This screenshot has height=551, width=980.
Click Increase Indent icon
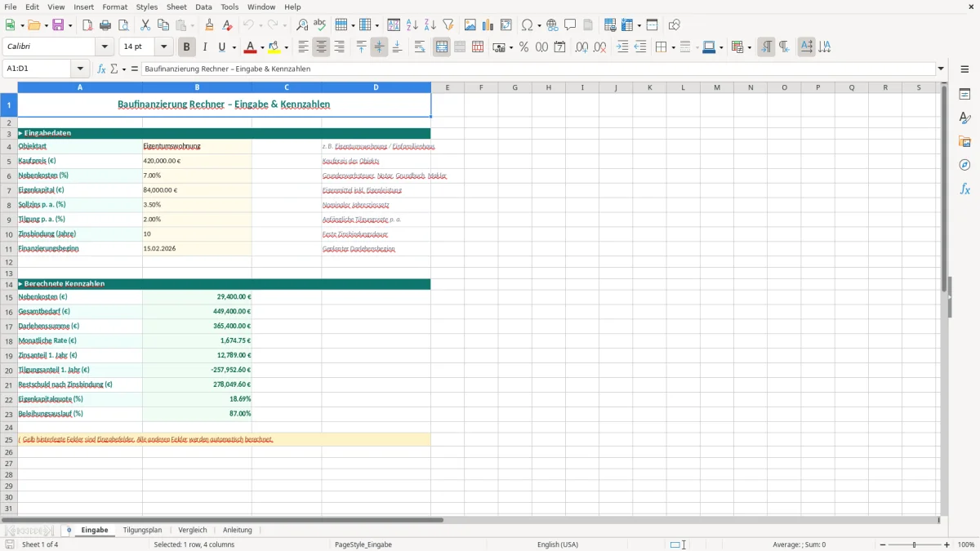[x=622, y=47]
